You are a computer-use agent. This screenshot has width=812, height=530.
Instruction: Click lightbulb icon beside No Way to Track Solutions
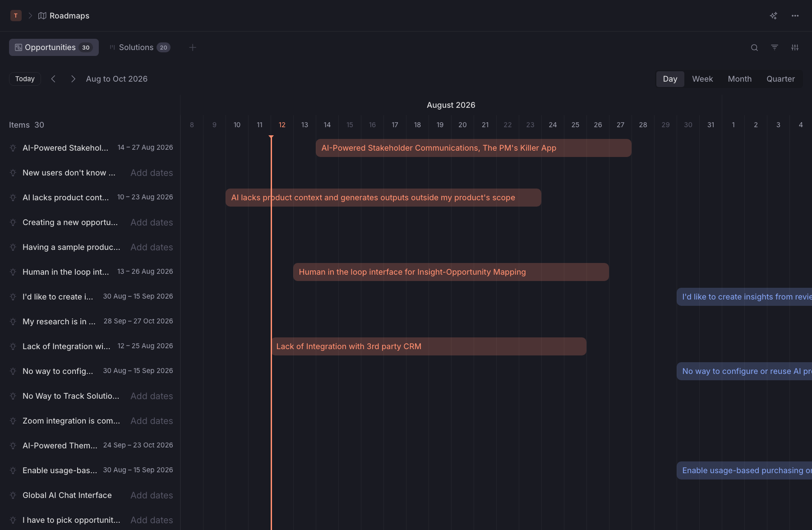(13, 396)
